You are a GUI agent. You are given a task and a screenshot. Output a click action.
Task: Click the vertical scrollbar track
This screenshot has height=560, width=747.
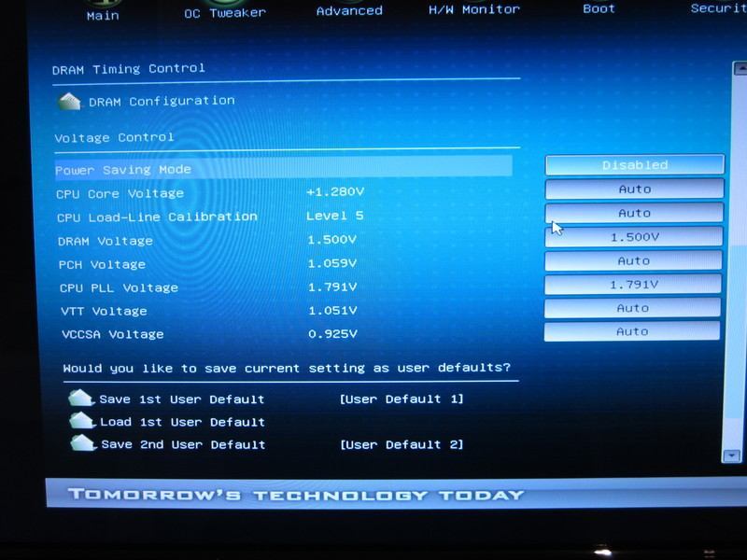736,262
